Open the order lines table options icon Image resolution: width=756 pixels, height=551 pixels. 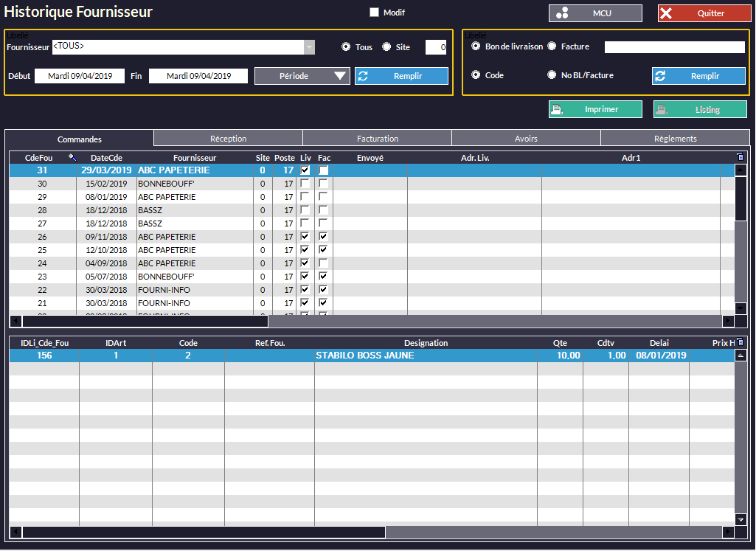[x=741, y=342]
